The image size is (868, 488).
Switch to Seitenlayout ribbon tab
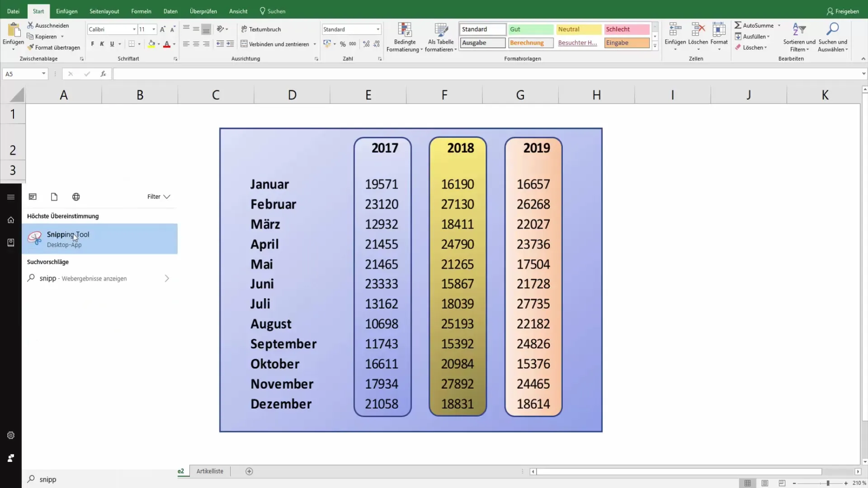tap(104, 11)
